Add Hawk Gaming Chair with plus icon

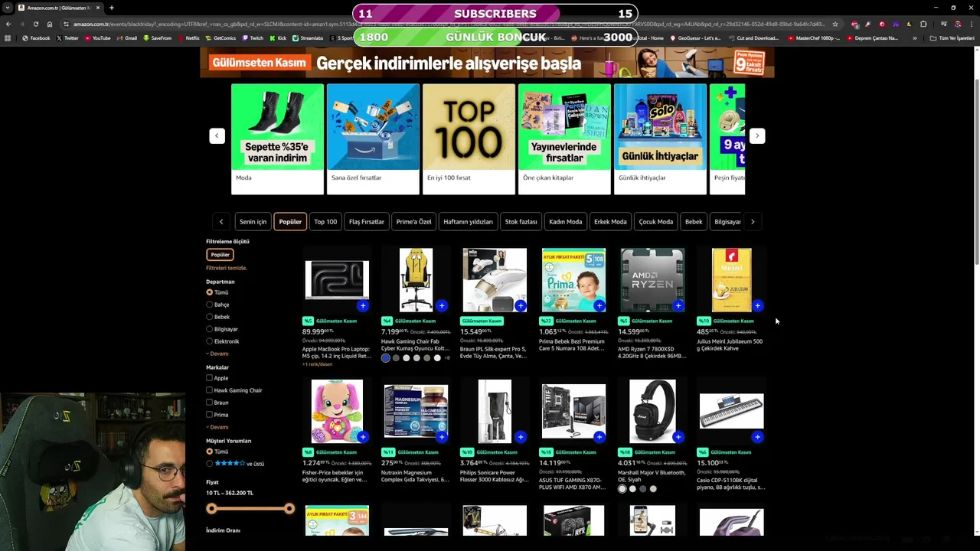(442, 306)
